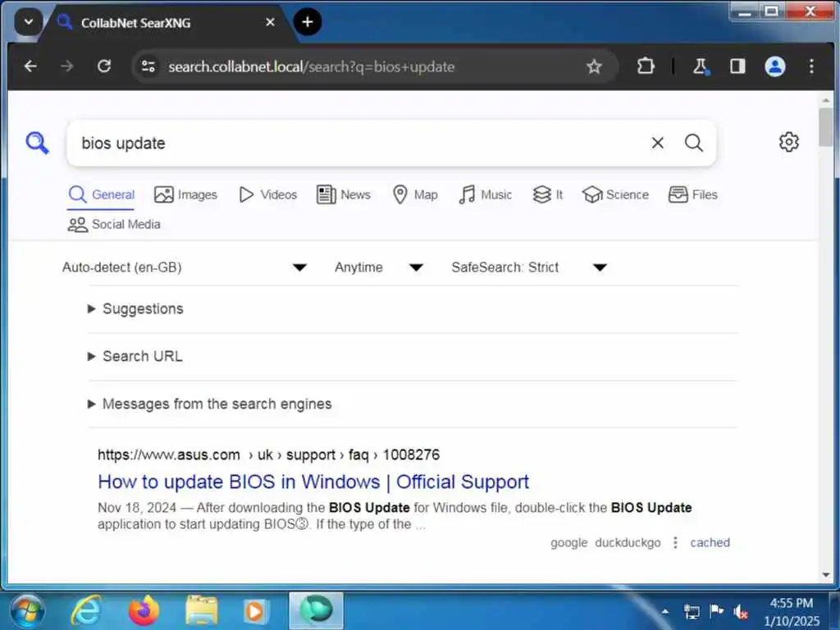
Task: Toggle the browser side panel icon
Action: click(737, 66)
